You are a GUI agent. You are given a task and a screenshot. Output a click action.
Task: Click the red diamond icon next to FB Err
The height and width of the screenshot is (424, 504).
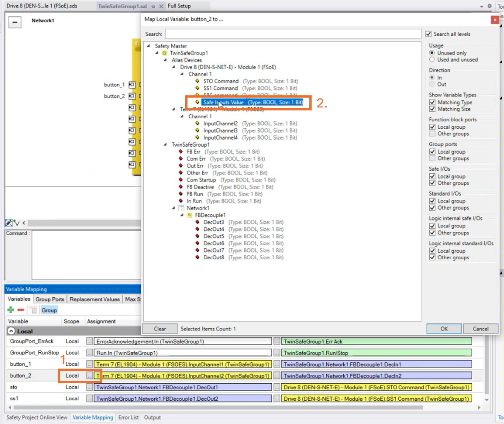[x=181, y=151]
